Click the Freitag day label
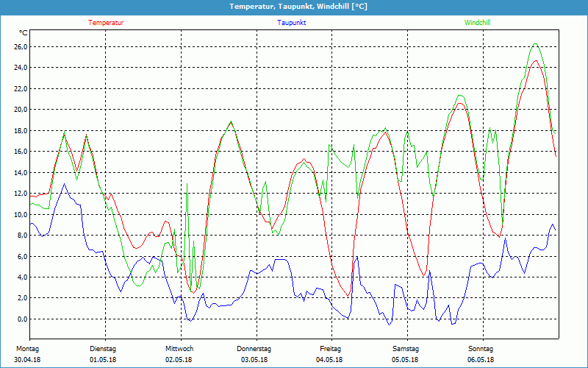 click(x=330, y=349)
